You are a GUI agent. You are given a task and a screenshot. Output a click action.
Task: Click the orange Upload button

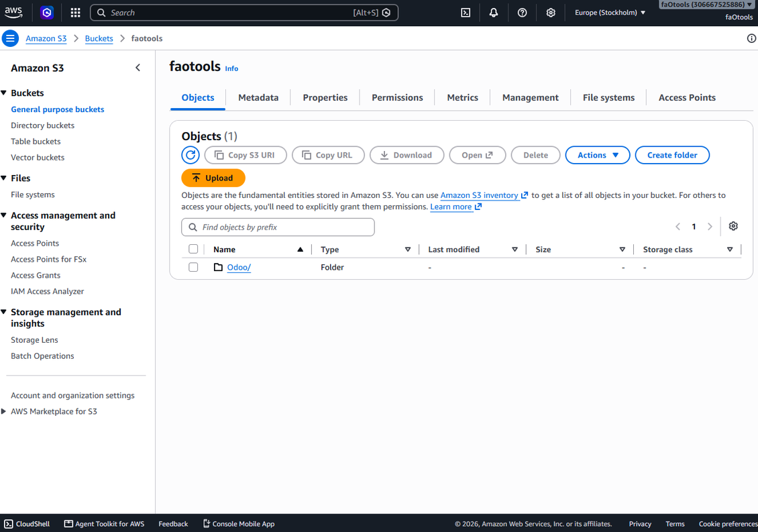tap(213, 178)
